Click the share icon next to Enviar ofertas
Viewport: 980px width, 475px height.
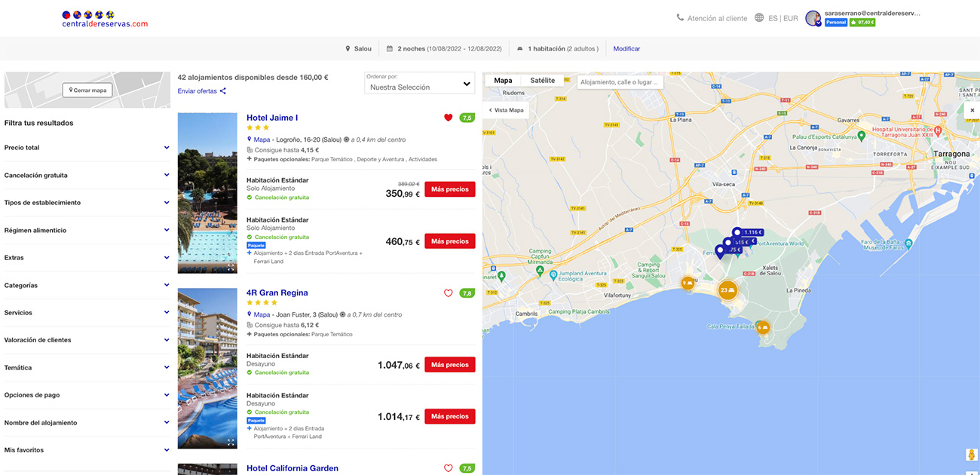(223, 91)
